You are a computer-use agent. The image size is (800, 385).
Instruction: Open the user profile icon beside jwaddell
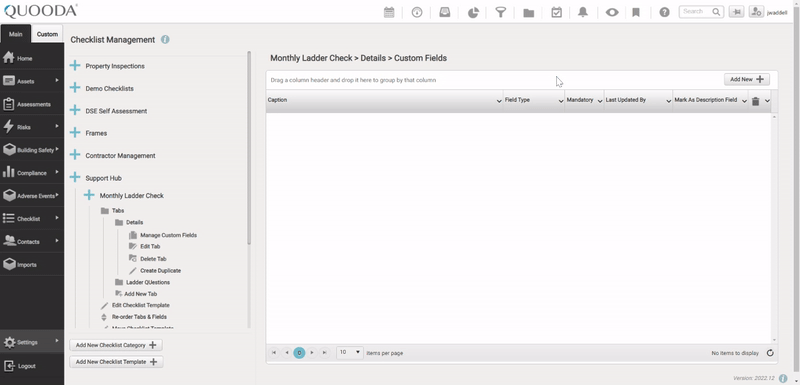(x=756, y=12)
